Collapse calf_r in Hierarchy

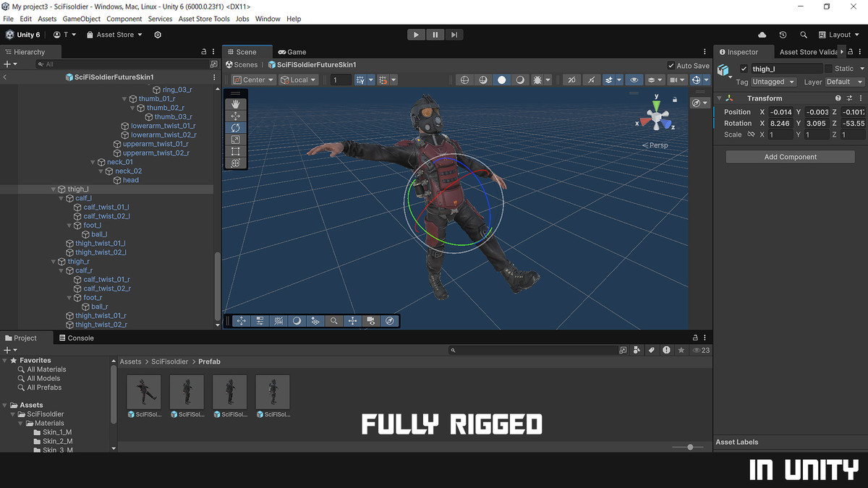coord(61,270)
